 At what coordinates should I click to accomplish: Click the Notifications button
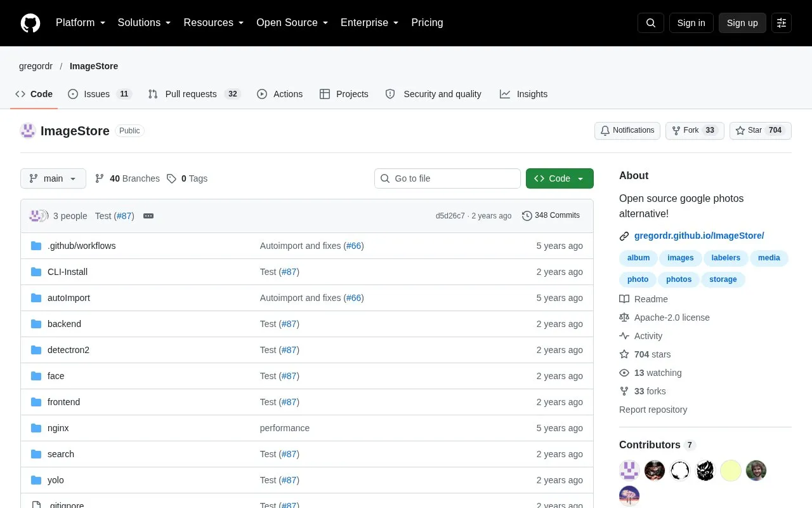pos(627,131)
